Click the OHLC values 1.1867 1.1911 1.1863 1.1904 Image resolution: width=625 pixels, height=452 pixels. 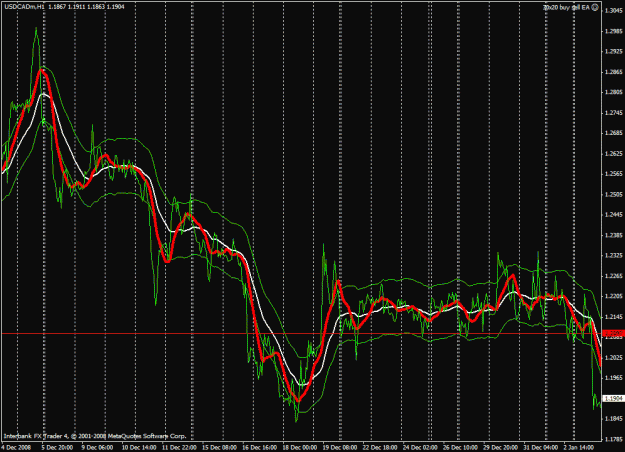coord(86,7)
